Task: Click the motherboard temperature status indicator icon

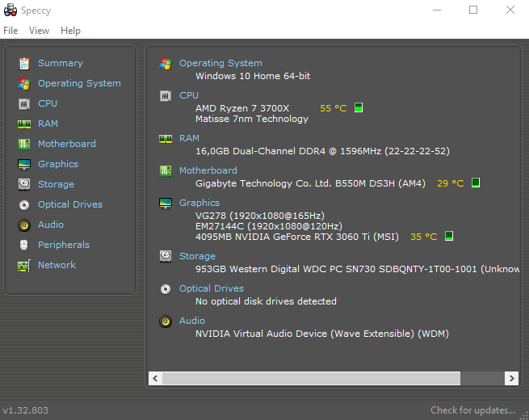Action: 476,183
